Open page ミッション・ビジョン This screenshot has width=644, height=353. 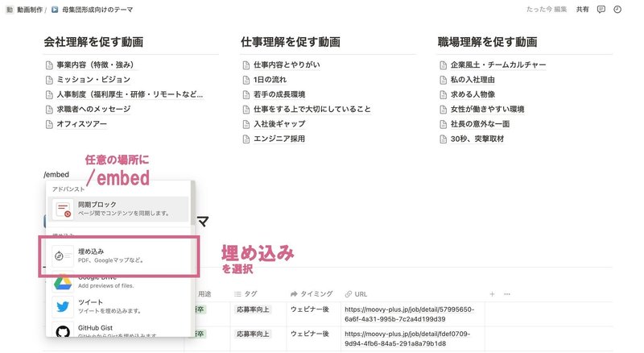coord(93,80)
